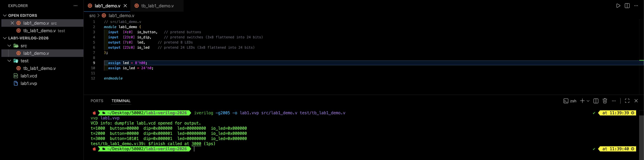Open the terminal launch profile dropdown
The image size is (644, 160).
coord(588,101)
